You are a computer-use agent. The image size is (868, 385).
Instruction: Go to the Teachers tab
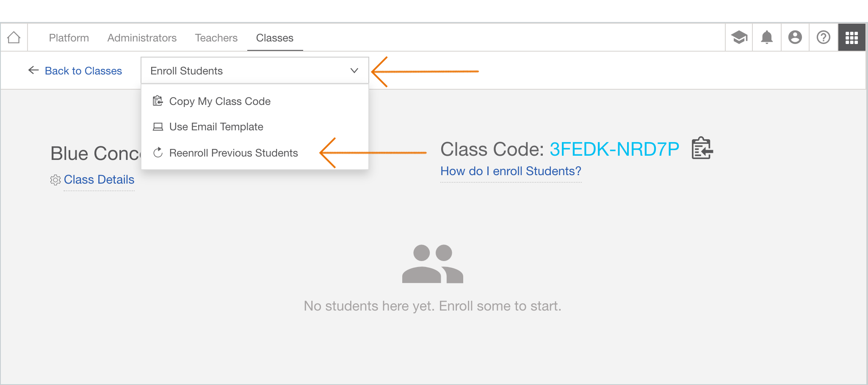(216, 38)
